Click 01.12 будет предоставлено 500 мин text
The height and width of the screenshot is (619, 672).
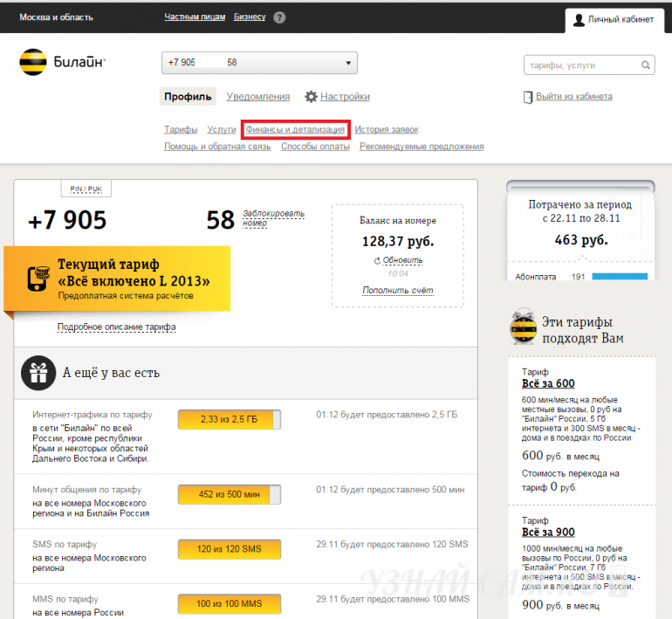click(390, 490)
